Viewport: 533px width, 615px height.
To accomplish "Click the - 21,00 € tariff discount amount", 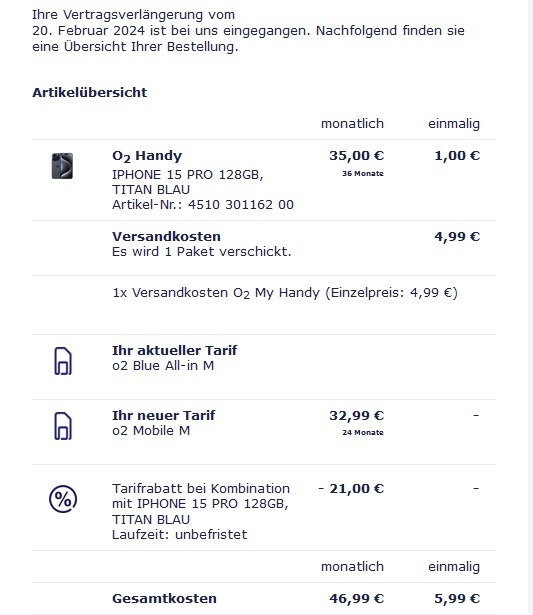I will point(351,489).
